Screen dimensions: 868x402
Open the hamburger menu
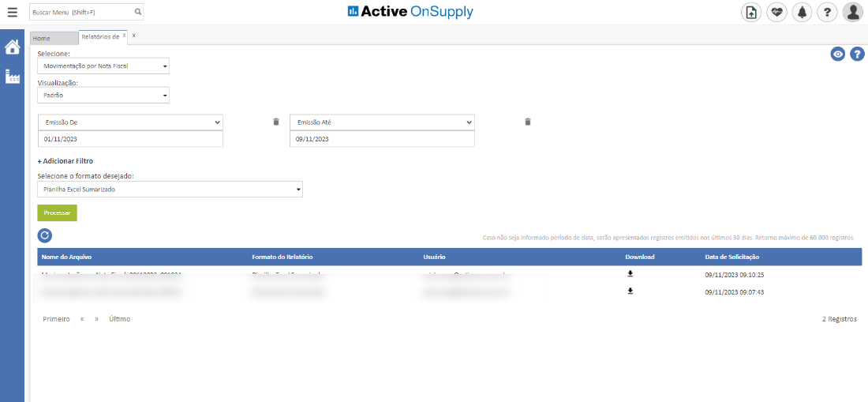tap(12, 12)
